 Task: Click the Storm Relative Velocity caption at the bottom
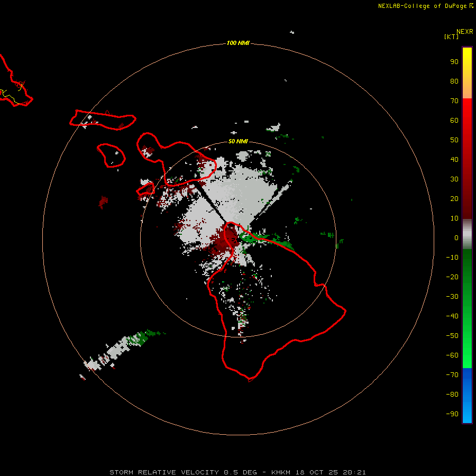tap(238, 472)
